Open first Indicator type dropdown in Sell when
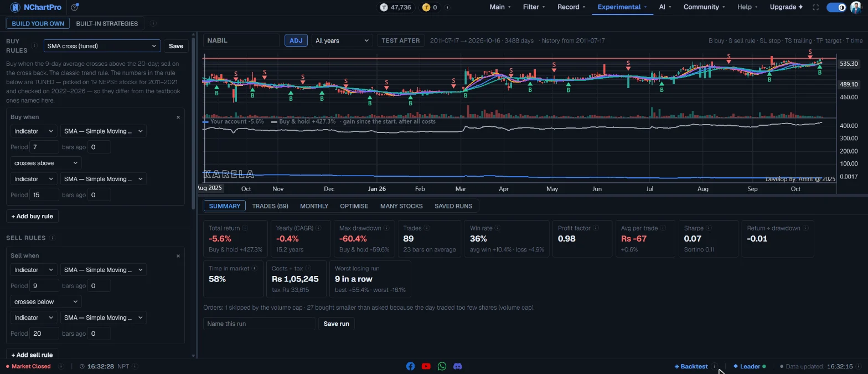This screenshot has height=374, width=868. (34, 270)
